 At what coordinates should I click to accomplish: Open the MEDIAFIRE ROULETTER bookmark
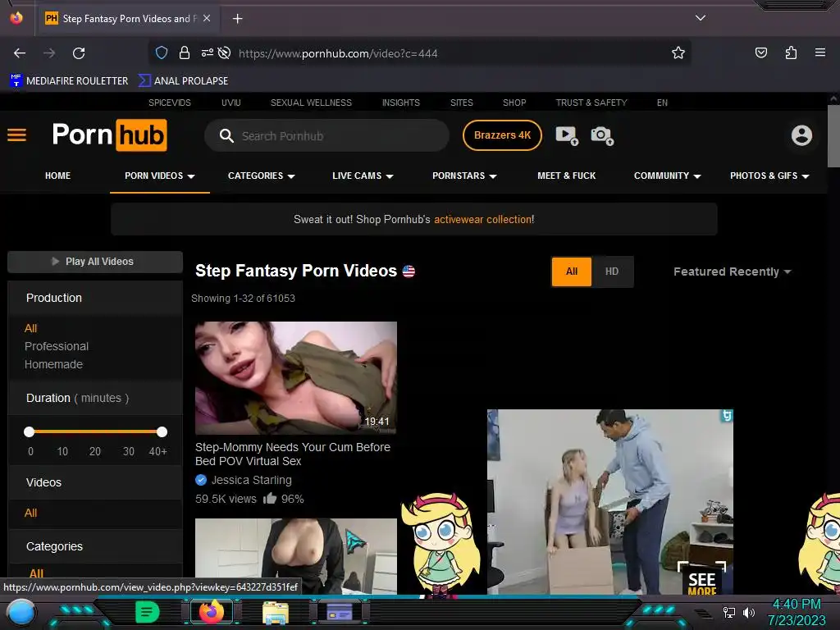point(69,81)
